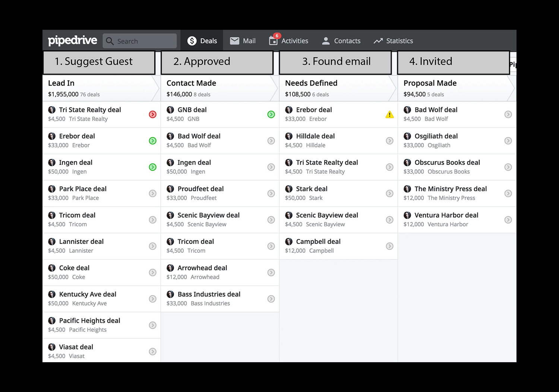
Task: Click the activity arrow on Ingen deal in Contact Made
Action: [271, 167]
